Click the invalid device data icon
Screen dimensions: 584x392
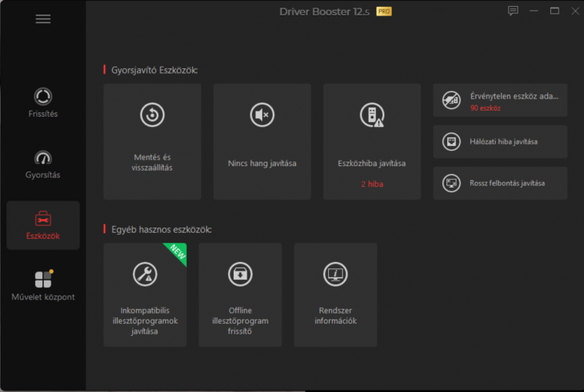click(x=451, y=100)
